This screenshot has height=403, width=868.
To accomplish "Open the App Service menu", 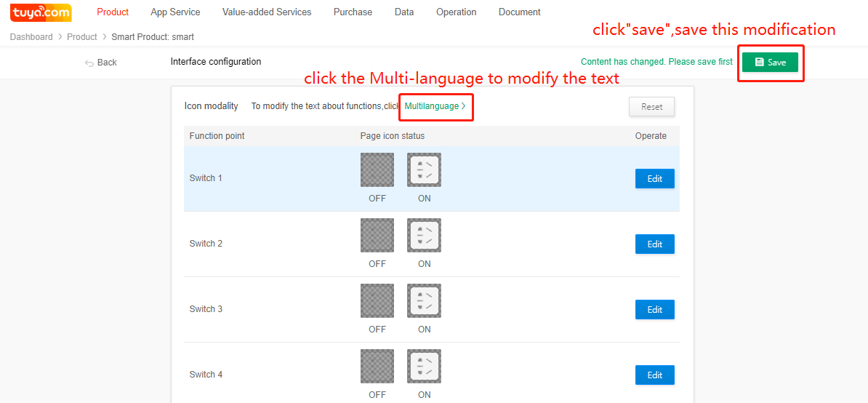I will (175, 12).
